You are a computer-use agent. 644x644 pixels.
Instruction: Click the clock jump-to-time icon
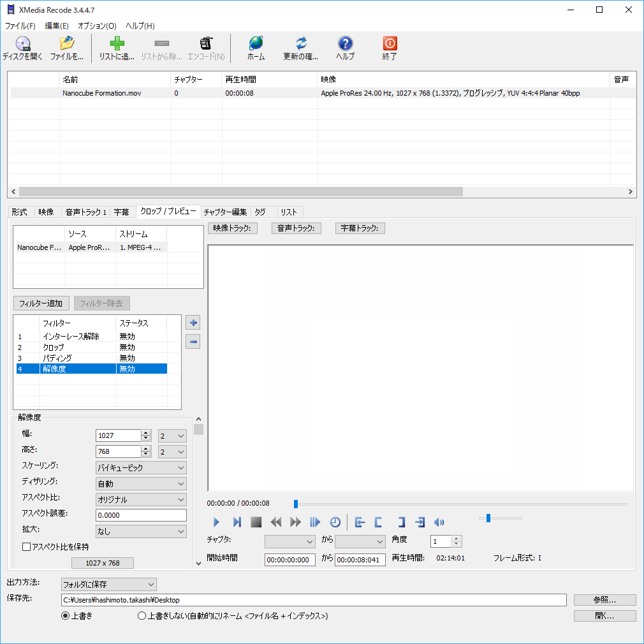click(x=335, y=522)
